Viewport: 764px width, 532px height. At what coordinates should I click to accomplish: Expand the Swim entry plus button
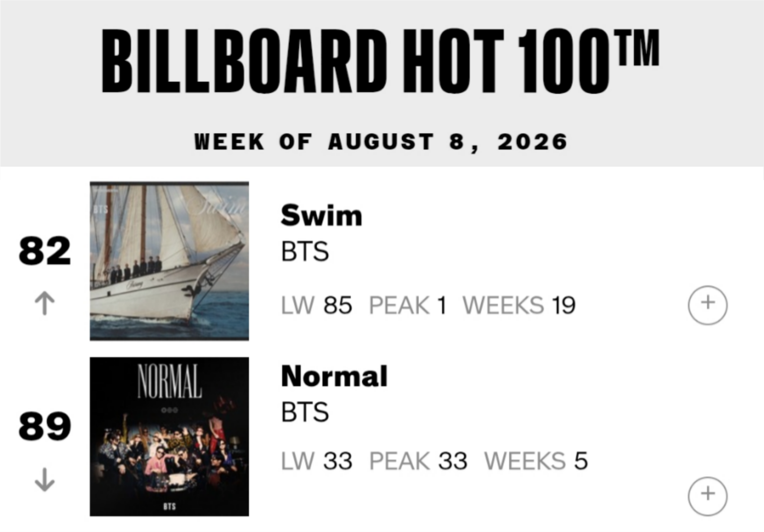[708, 305]
